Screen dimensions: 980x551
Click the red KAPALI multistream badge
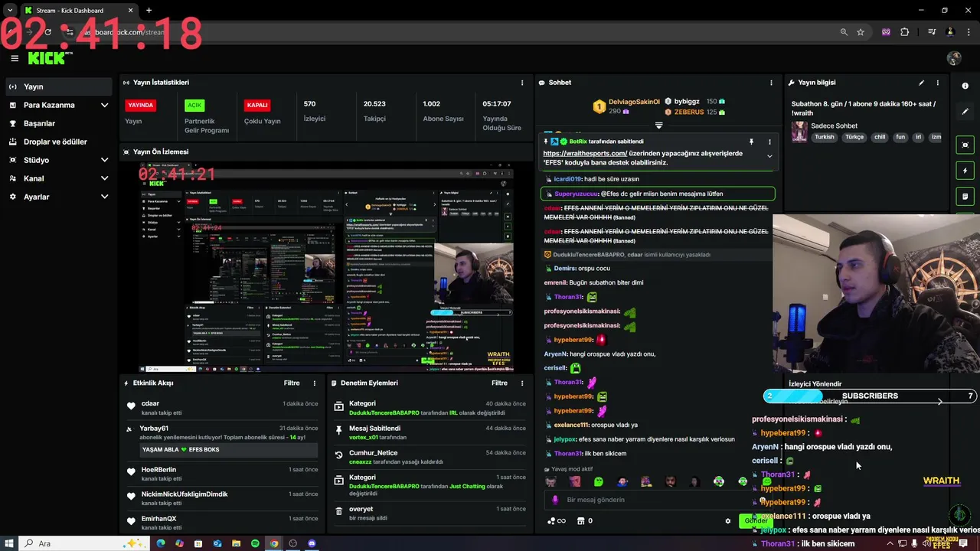(257, 105)
